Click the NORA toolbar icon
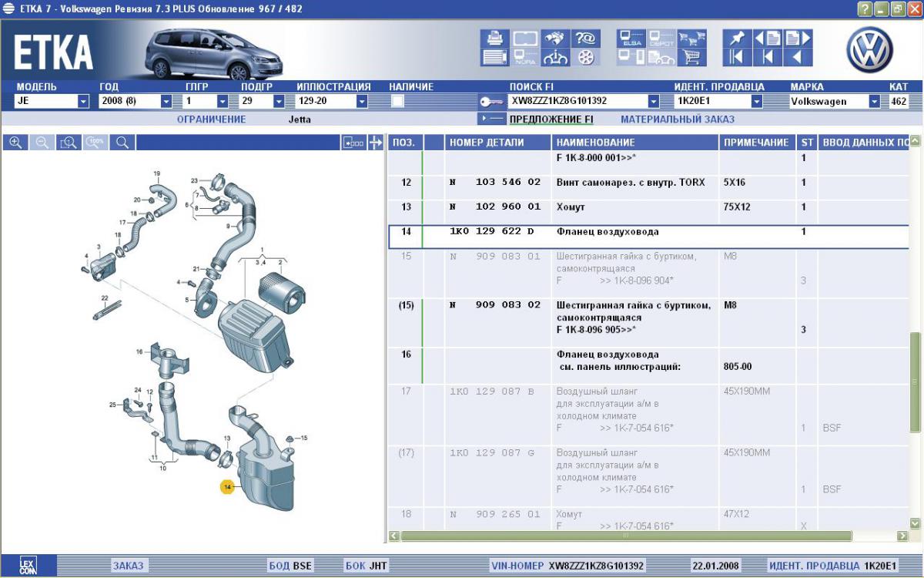The image size is (924, 578). (526, 57)
